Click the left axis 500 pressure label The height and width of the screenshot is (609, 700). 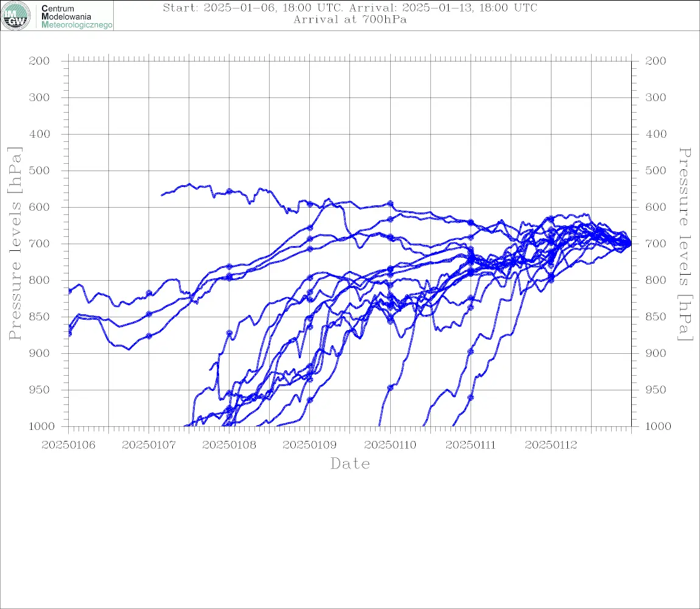[40, 171]
